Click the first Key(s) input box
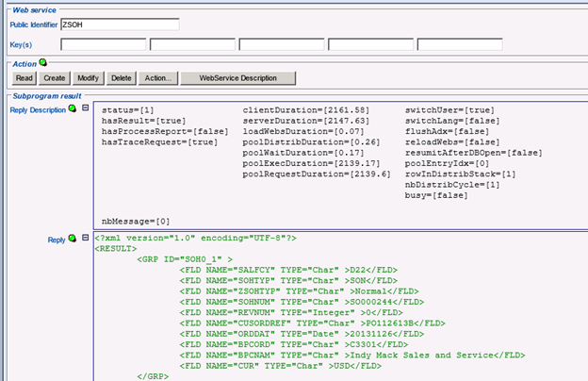Screen dimensions: 588x381 click(x=104, y=44)
